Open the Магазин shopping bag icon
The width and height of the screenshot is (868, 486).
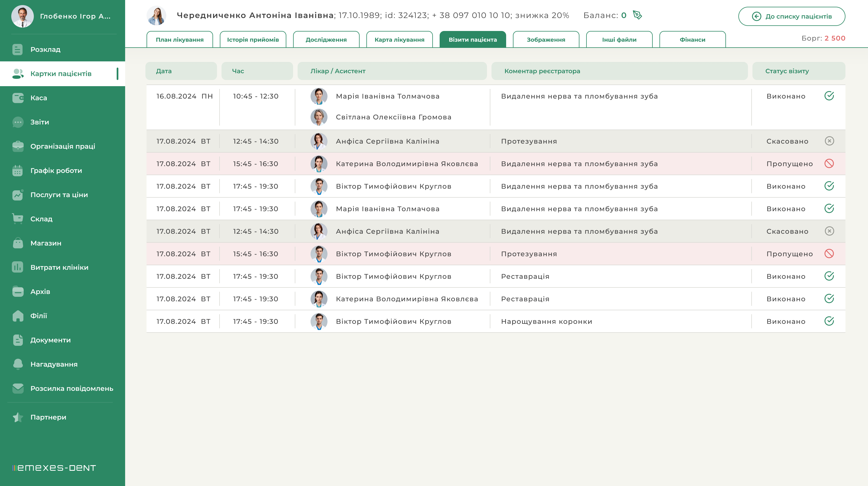click(18, 243)
